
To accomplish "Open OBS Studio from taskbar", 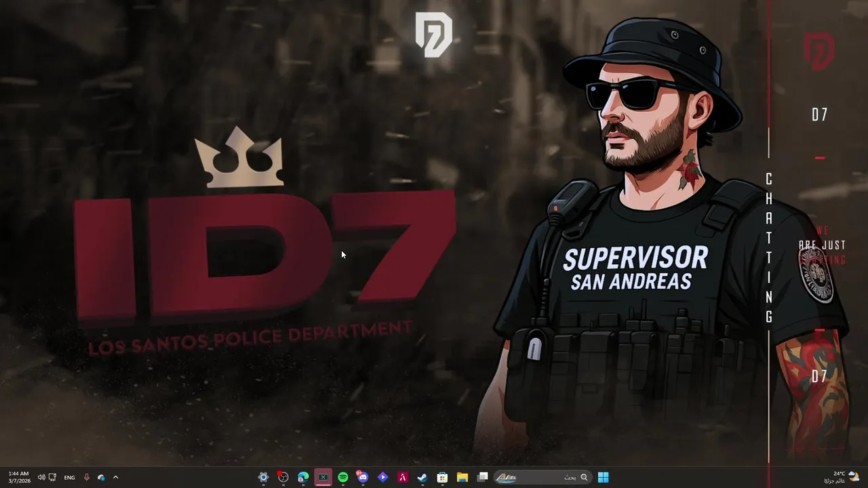I will pyautogui.click(x=283, y=477).
